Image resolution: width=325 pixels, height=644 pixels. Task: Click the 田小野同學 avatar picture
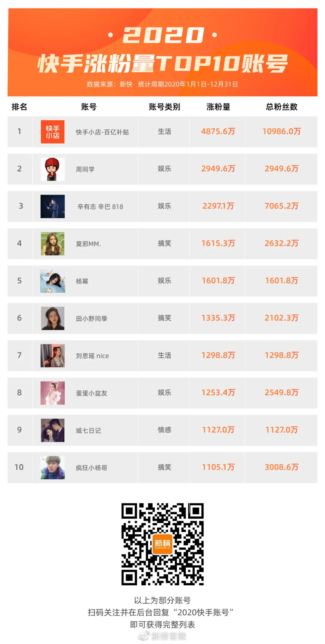click(x=53, y=318)
